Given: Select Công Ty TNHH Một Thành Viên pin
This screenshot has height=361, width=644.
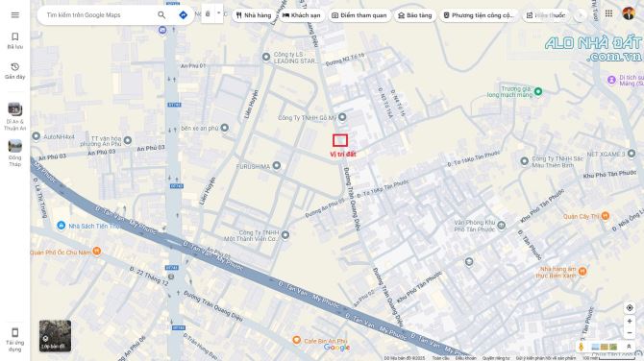Looking at the screenshot, I should point(285,235).
